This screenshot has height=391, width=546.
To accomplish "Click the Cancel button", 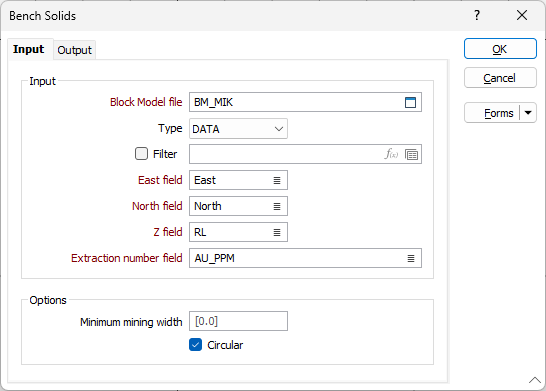I will (500, 78).
